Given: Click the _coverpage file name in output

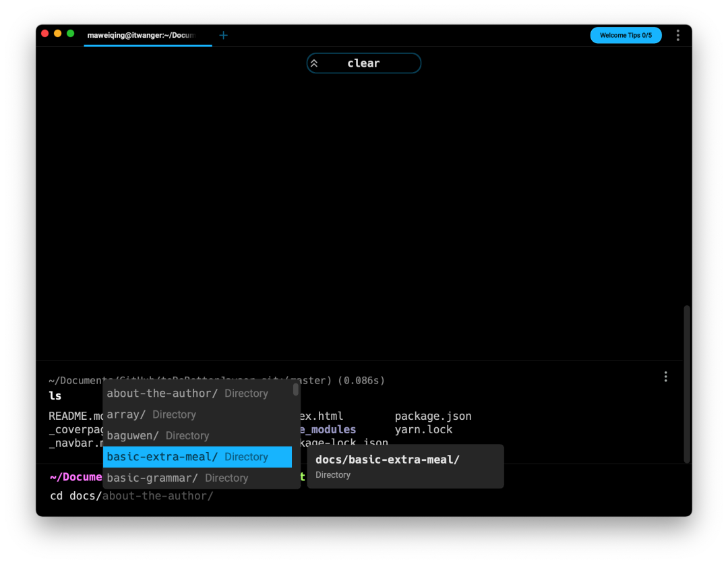Looking at the screenshot, I should point(76,429).
